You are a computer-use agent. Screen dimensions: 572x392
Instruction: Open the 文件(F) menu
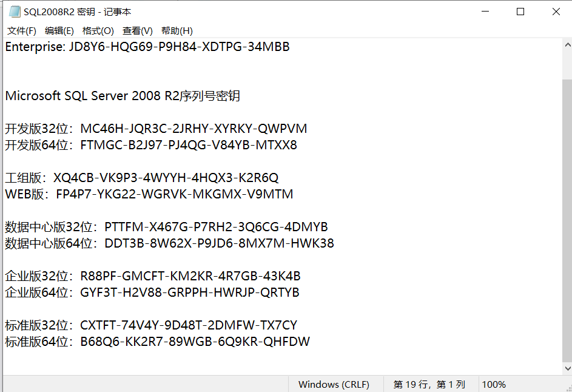tap(21, 31)
